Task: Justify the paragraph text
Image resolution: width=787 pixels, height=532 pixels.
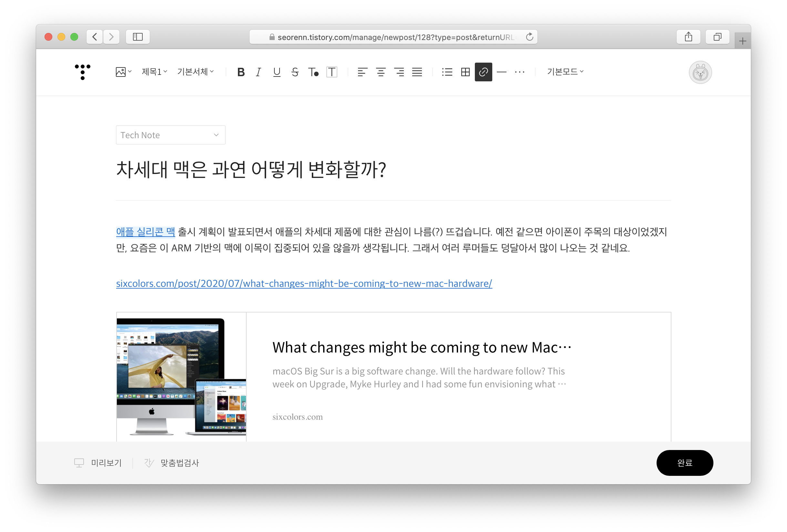Action: click(x=417, y=72)
